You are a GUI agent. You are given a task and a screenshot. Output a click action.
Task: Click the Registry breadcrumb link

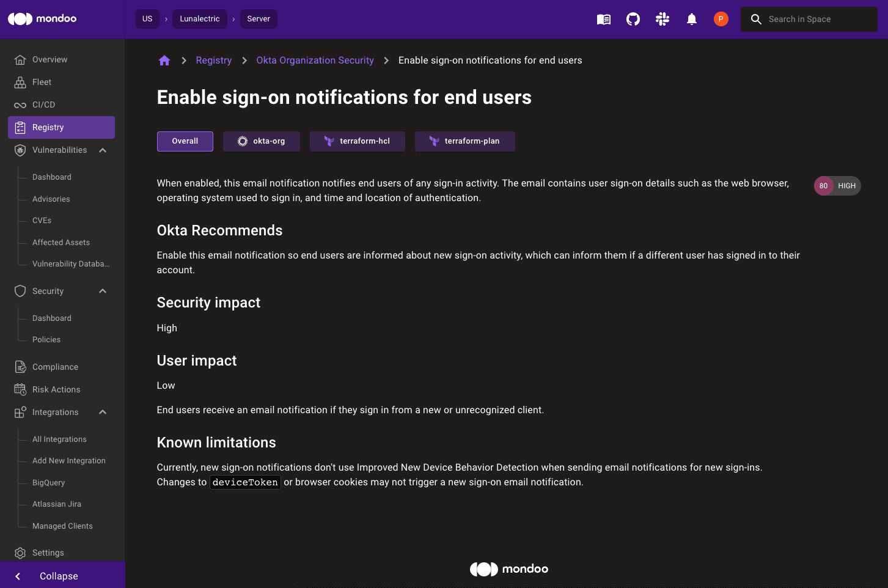[x=213, y=61]
